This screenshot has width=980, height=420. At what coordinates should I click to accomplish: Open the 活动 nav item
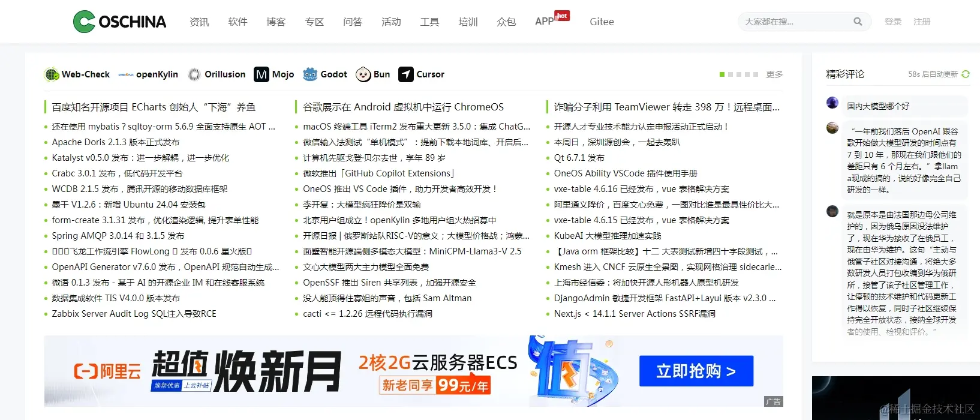tap(391, 22)
